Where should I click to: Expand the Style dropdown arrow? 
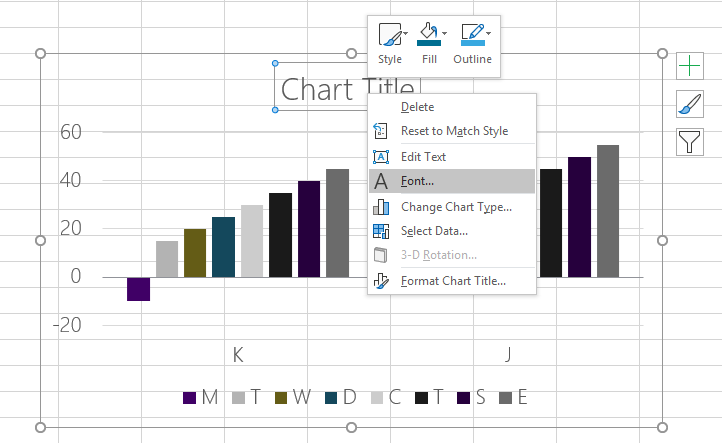click(406, 34)
